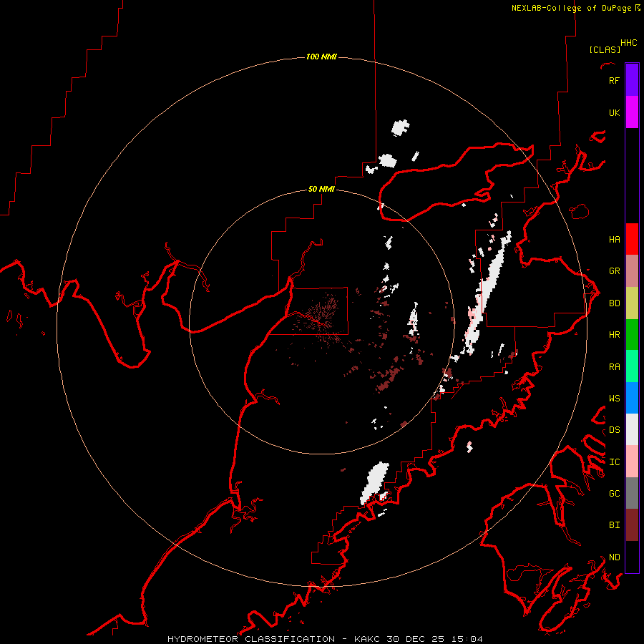This screenshot has width=644, height=644.
Task: Click the yellow BD legend color swatch
Action: [632, 303]
